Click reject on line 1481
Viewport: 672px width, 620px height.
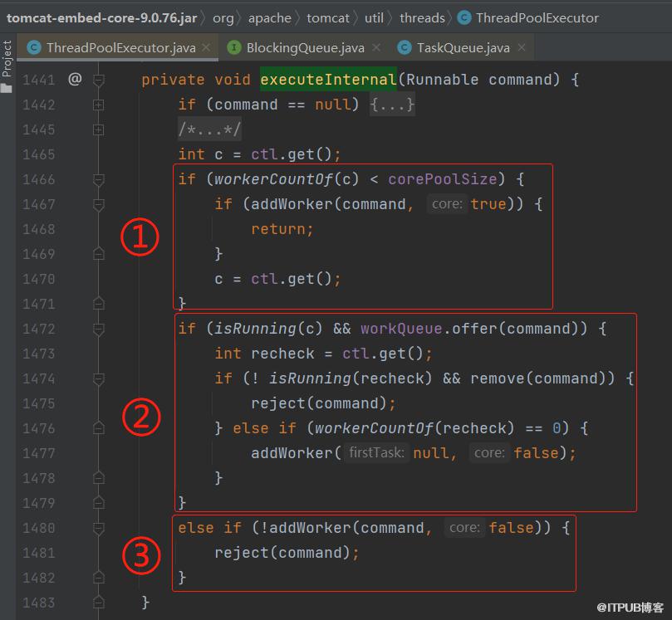(x=242, y=553)
